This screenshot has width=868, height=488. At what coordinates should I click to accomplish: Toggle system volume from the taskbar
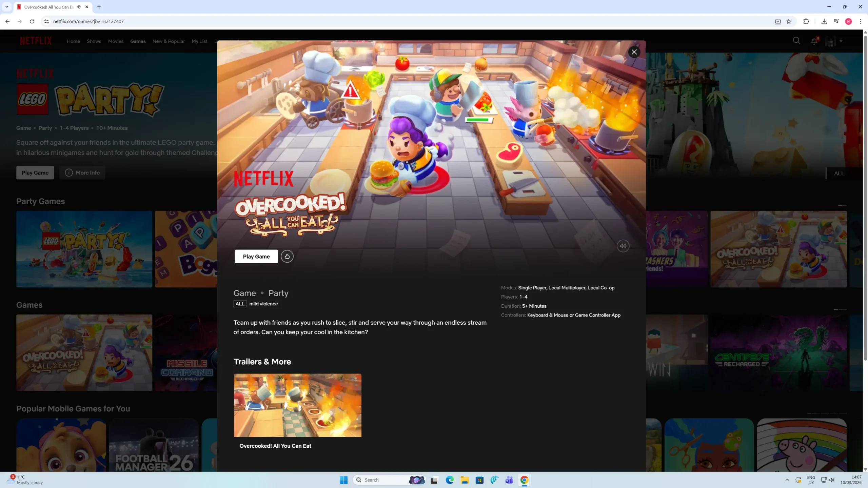832,480
